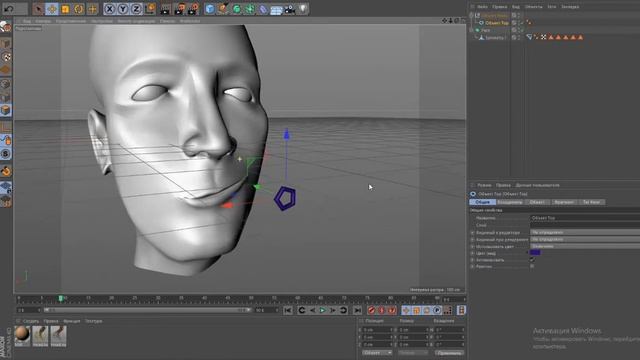Image resolution: width=640 pixels, height=360 pixels.
Task: Render to Picture Viewer icon
Action: pyautogui.click(x=179, y=9)
